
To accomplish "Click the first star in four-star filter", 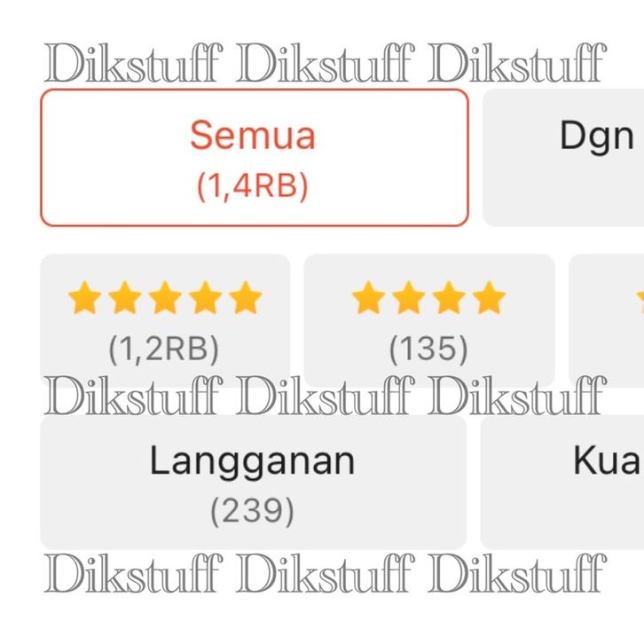I will [x=368, y=299].
